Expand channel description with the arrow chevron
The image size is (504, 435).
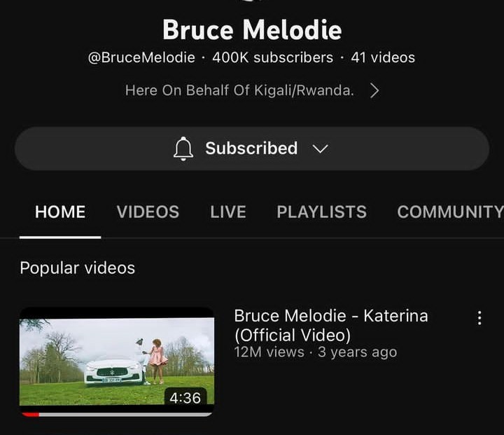coord(374,90)
